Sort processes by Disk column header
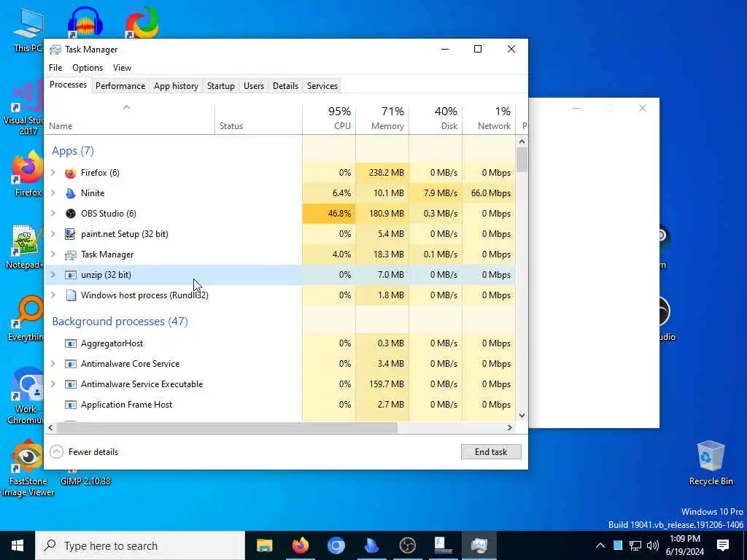This screenshot has width=747, height=560. [x=436, y=119]
